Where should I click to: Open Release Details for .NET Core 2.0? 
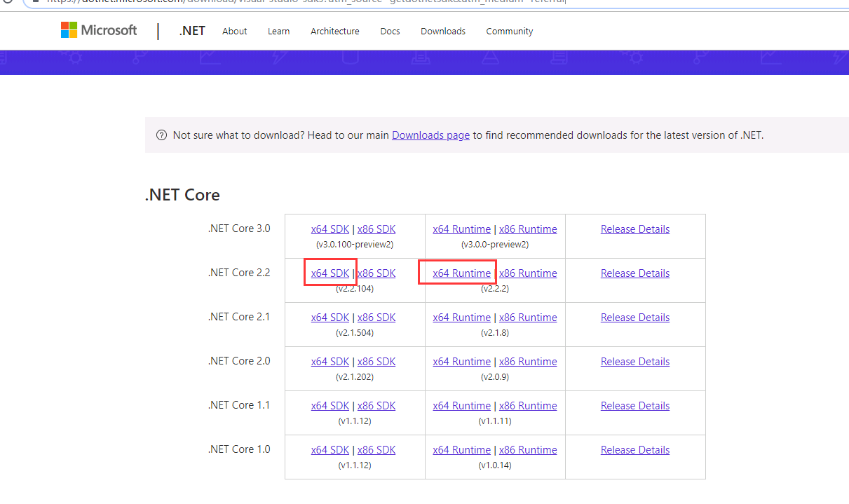[635, 362]
